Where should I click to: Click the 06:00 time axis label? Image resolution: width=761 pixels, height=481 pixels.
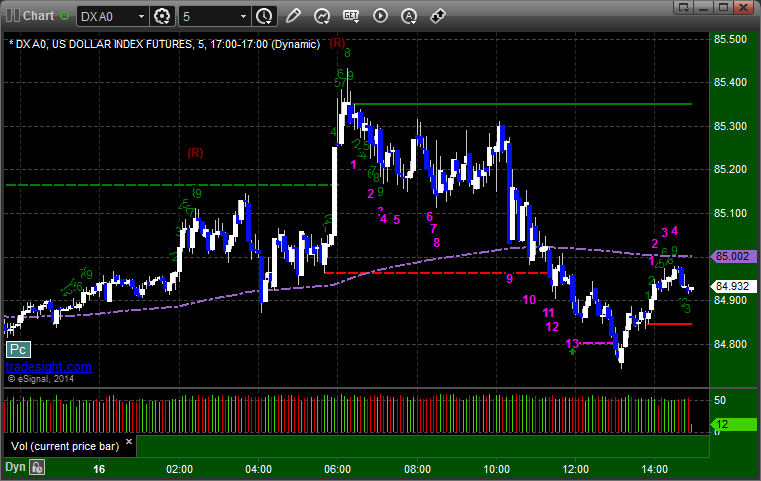(338, 469)
